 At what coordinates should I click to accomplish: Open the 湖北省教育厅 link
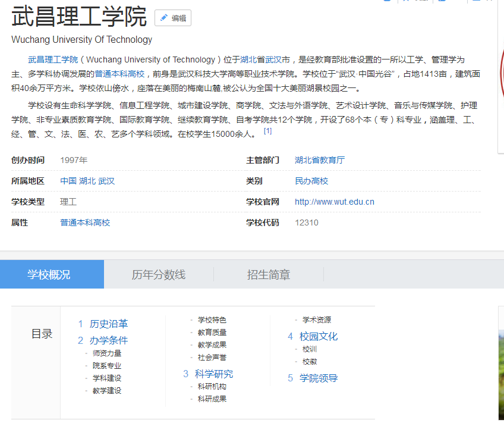[x=320, y=160]
